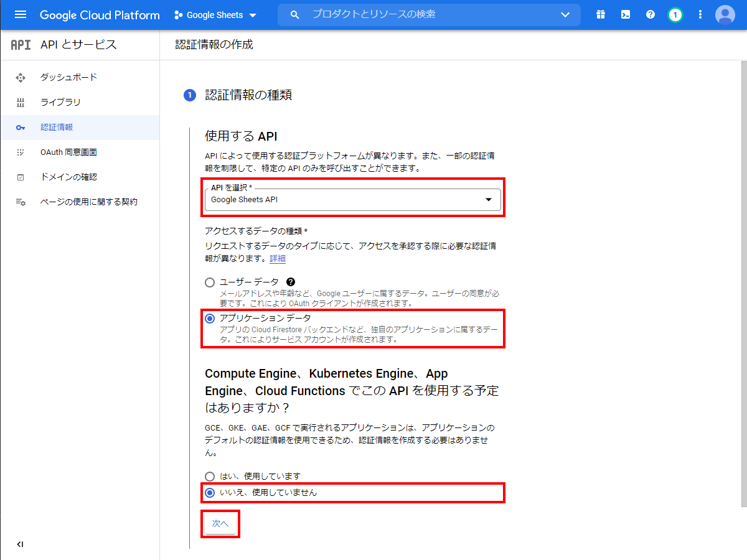Viewport: 747px width, 560px height.
Task: Click the checkbox icon beside ドメインの確認
Action: (21, 177)
